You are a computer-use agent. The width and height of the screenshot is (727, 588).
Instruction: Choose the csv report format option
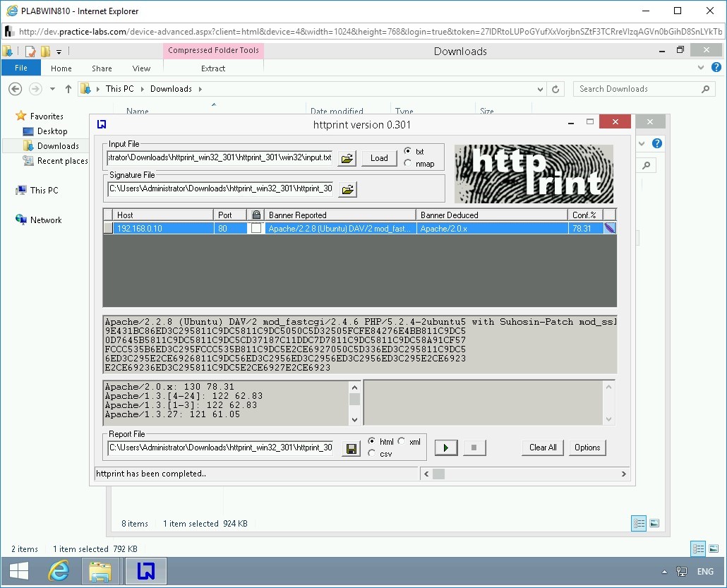(x=372, y=454)
